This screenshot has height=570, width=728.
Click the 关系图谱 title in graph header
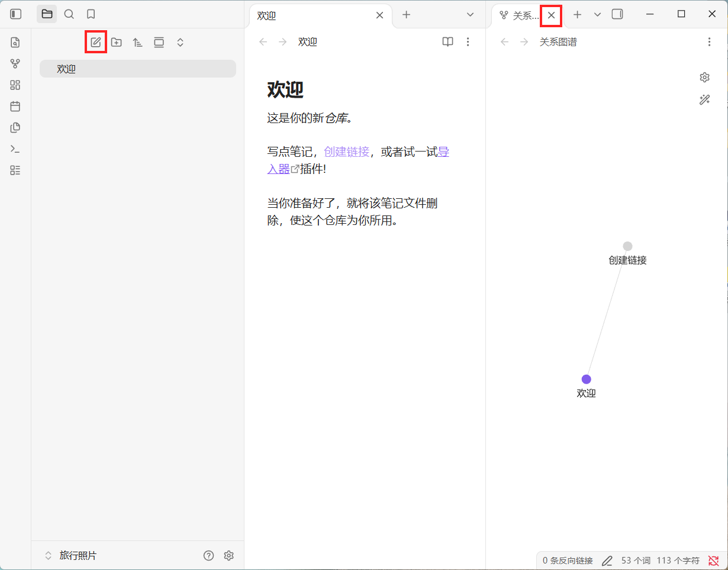[558, 42]
